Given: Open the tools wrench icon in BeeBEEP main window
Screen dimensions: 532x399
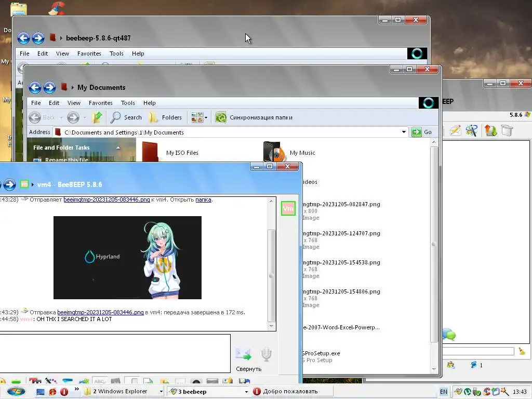Looking at the screenshot, I should (x=472, y=130).
